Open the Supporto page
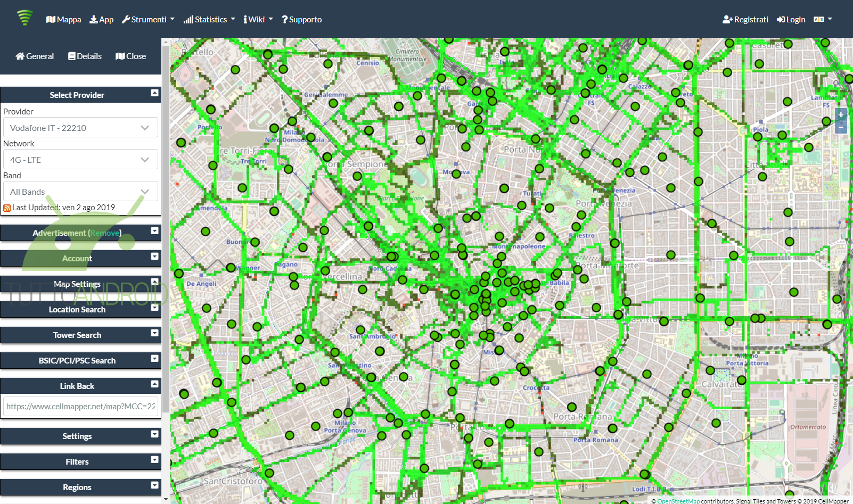Viewport: 853px width, 504px height. tap(301, 20)
